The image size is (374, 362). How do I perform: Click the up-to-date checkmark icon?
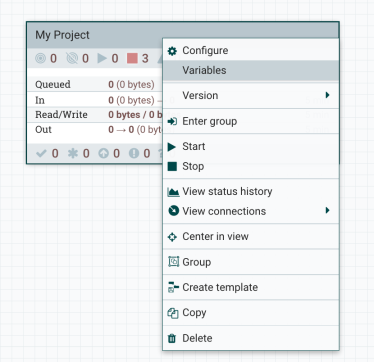[41, 153]
